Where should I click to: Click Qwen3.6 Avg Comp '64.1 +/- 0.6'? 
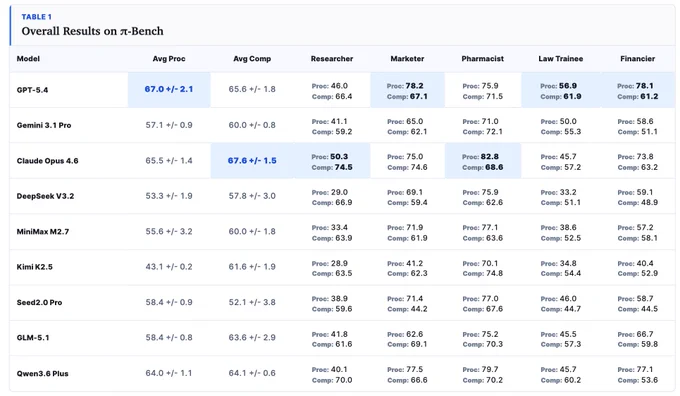point(252,373)
